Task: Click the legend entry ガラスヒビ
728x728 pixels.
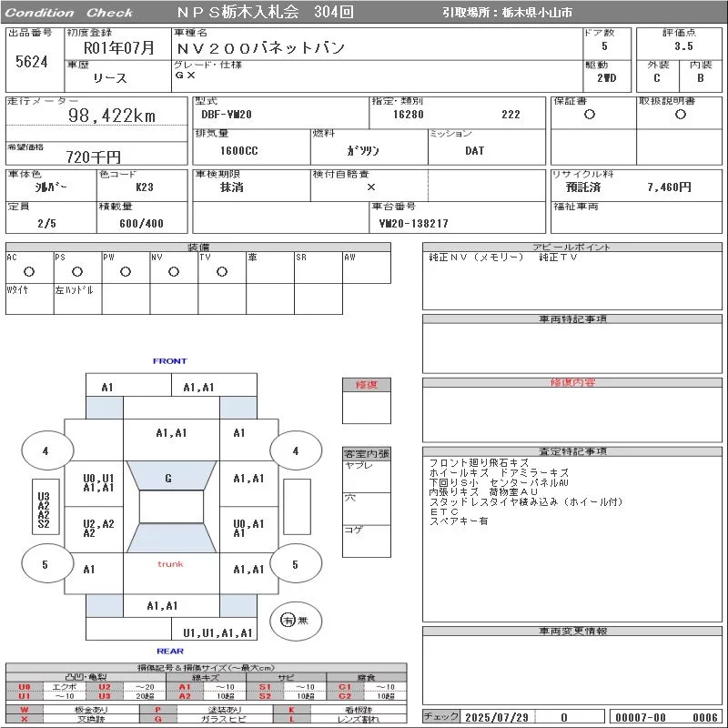Action: click(224, 719)
